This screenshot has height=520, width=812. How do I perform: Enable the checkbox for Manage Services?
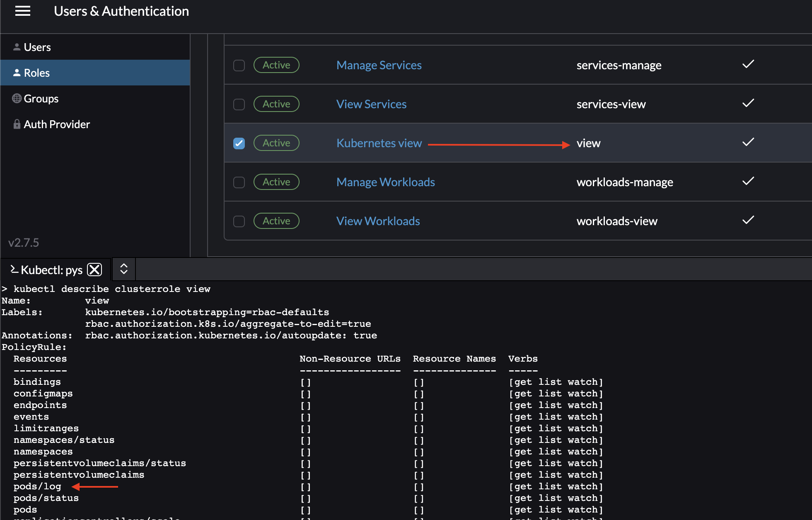point(239,65)
